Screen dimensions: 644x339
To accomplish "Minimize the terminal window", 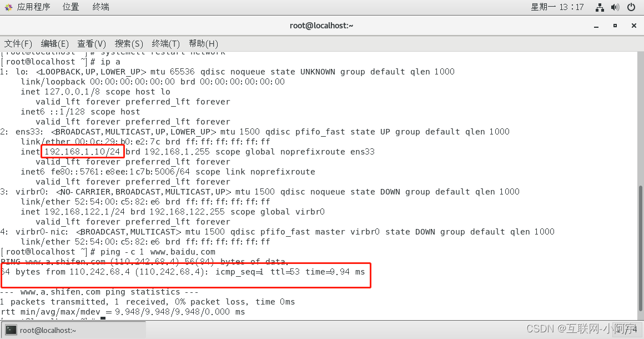I will tap(596, 26).
